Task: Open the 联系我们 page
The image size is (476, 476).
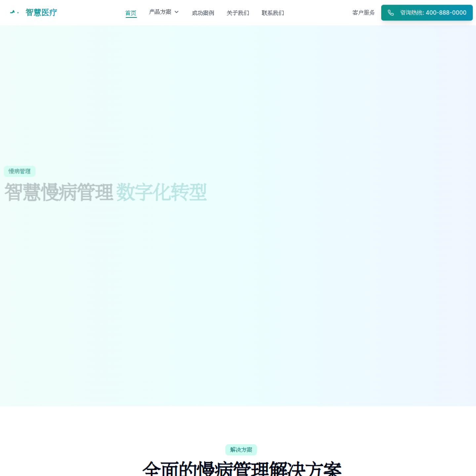Action: point(273,13)
